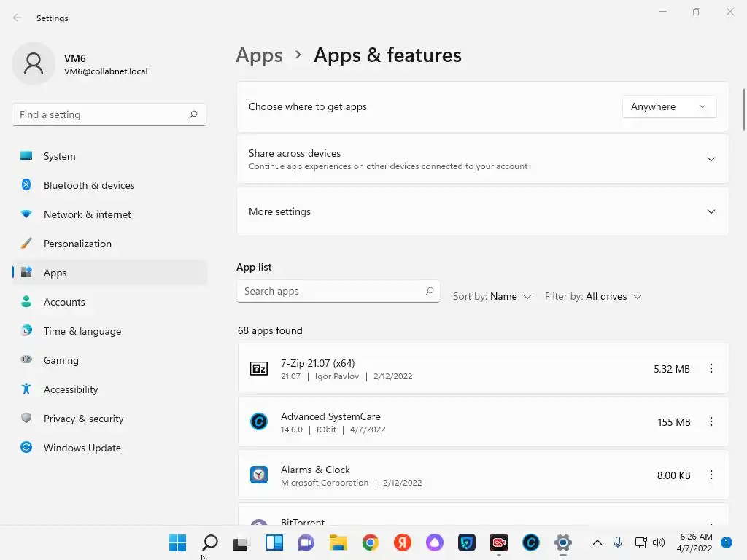Open Alice assistant purple taskbar icon
The width and height of the screenshot is (747, 560).
tap(435, 542)
